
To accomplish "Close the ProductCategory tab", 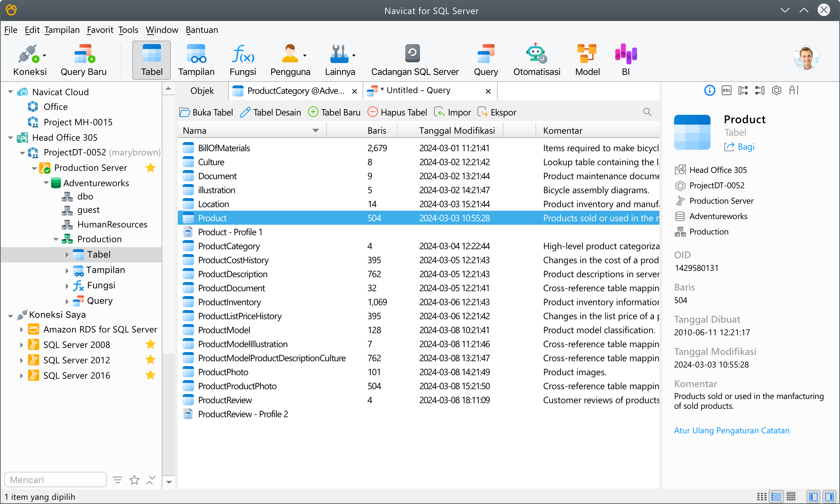I will [x=355, y=91].
